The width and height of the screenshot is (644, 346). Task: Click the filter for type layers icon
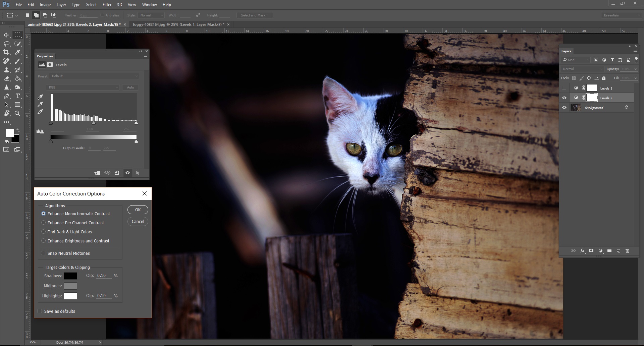pos(612,60)
